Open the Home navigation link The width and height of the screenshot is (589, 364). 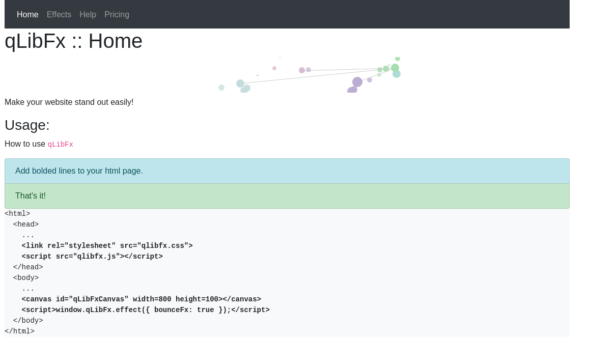pyautogui.click(x=27, y=14)
